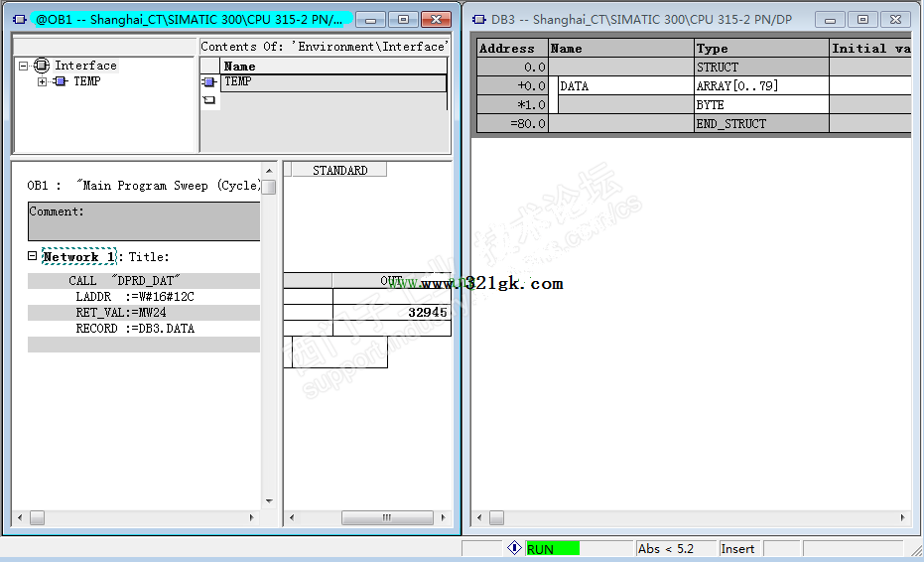Click the TEMP variable icon in tree

tap(61, 81)
